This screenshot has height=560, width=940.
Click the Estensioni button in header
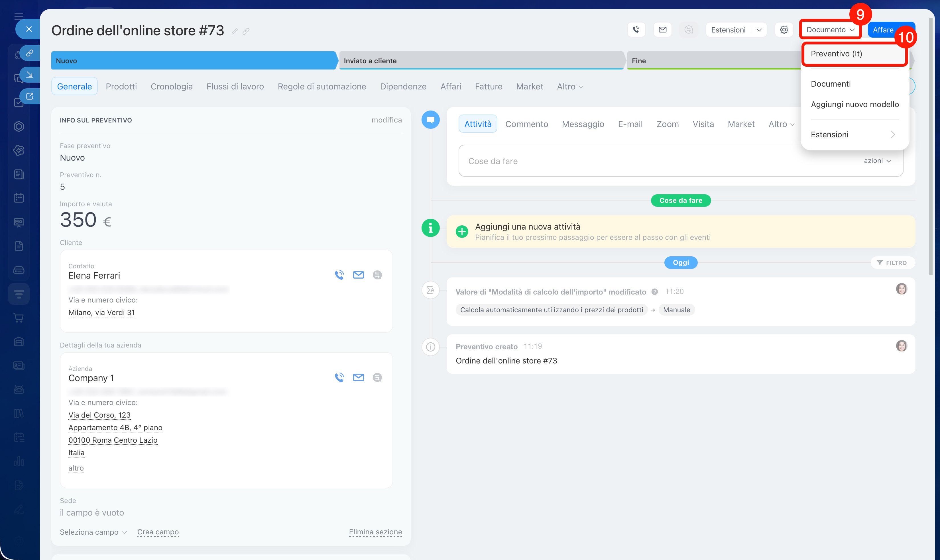point(728,30)
